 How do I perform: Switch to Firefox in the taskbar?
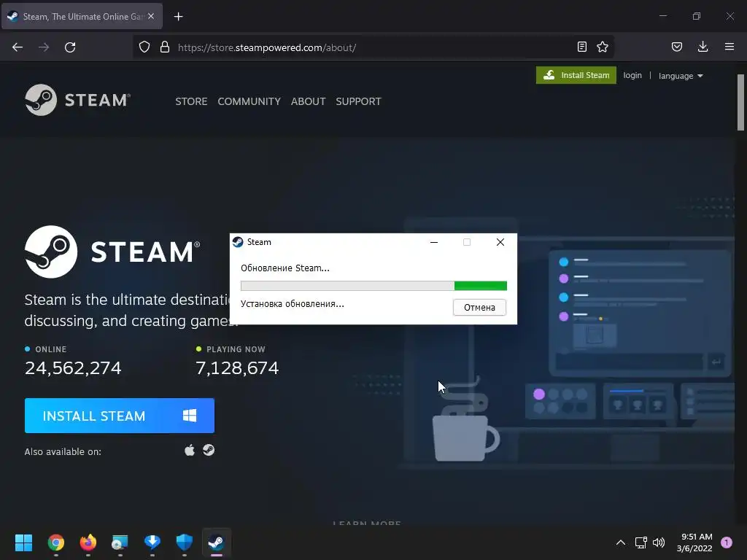[x=88, y=542]
